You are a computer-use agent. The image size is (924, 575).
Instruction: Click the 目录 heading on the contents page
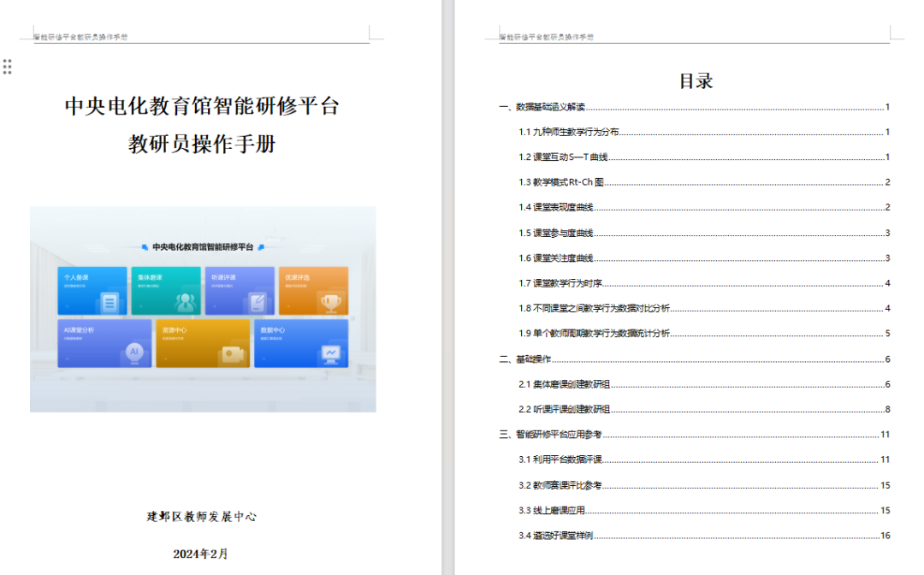696,81
